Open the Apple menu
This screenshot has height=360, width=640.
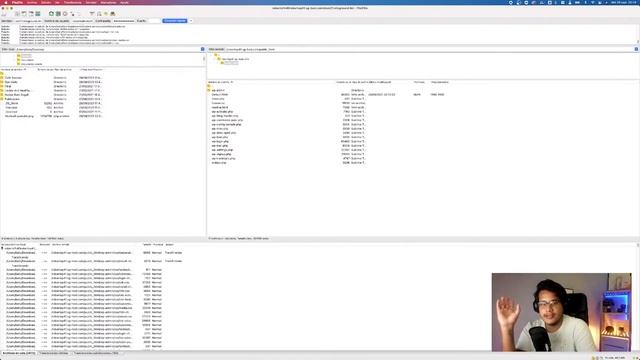point(6,2)
